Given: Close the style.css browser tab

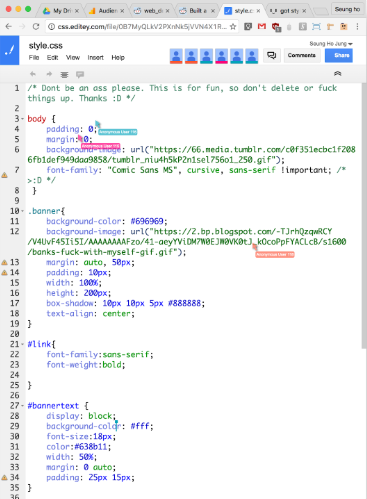Looking at the screenshot, I should tap(258, 11).
